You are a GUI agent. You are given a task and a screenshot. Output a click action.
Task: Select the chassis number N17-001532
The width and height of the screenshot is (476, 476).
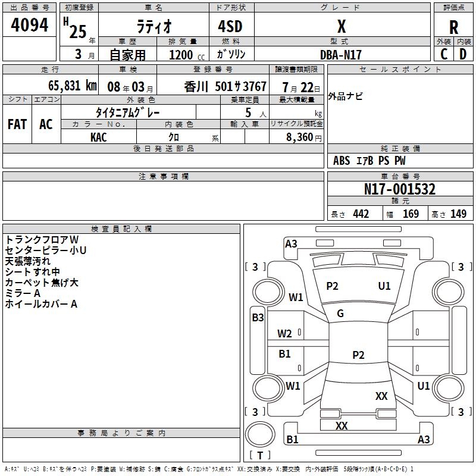coord(399,189)
